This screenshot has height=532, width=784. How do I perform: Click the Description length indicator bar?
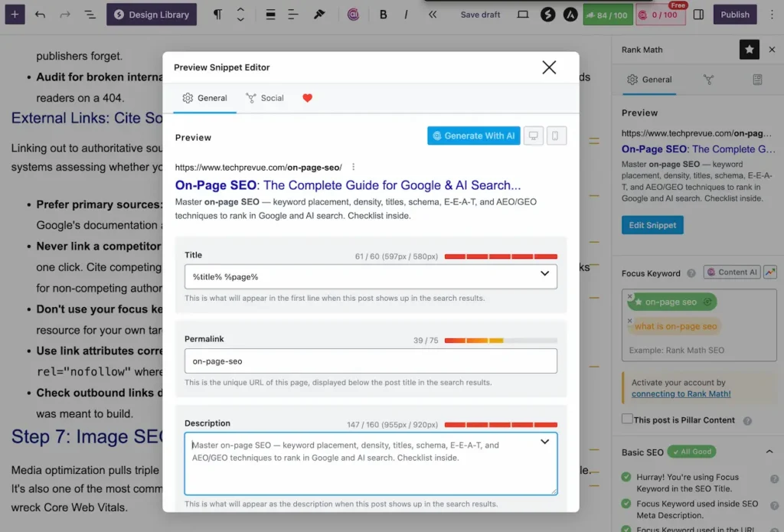501,425
